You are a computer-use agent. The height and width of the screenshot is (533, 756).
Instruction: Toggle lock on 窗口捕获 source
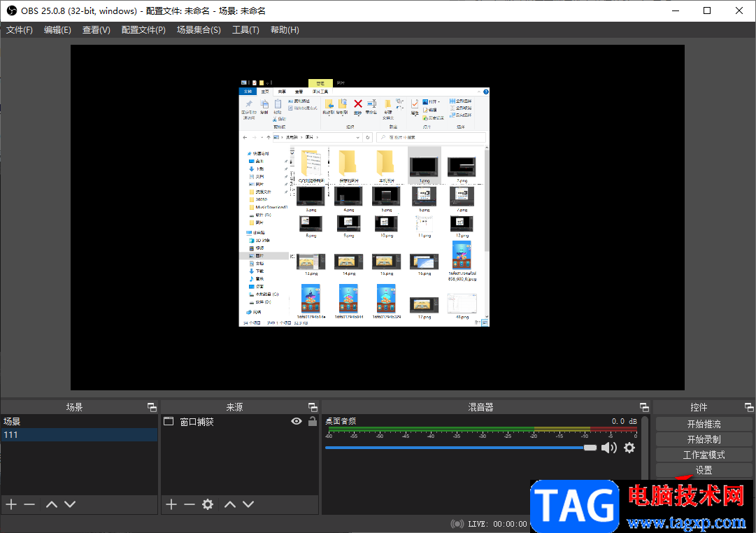[x=312, y=421]
